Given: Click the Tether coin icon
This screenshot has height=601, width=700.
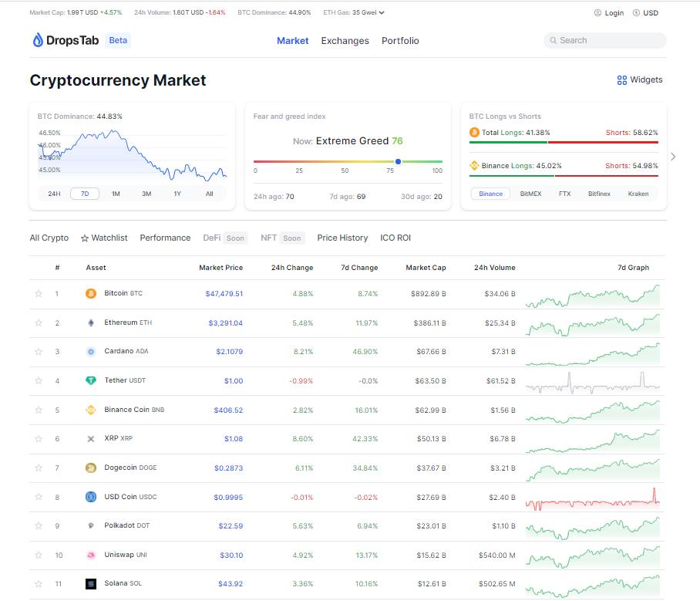Looking at the screenshot, I should coord(91,380).
